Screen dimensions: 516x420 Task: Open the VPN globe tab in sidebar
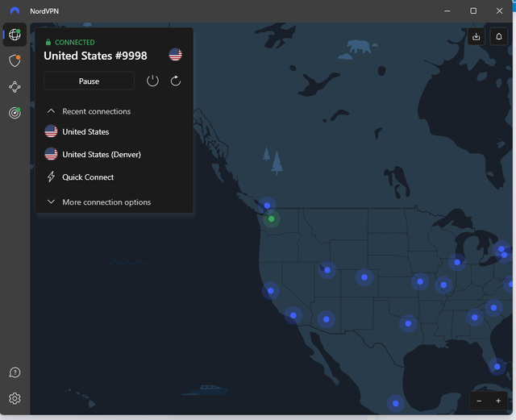(x=15, y=34)
